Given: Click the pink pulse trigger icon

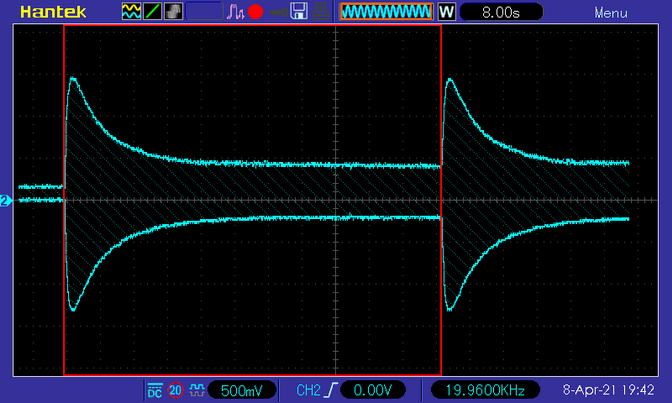Looking at the screenshot, I should tap(235, 12).
